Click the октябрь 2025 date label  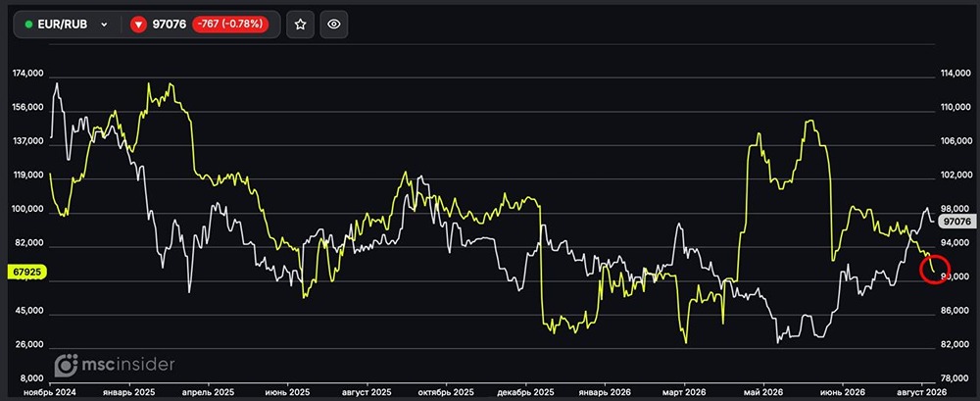(x=446, y=391)
